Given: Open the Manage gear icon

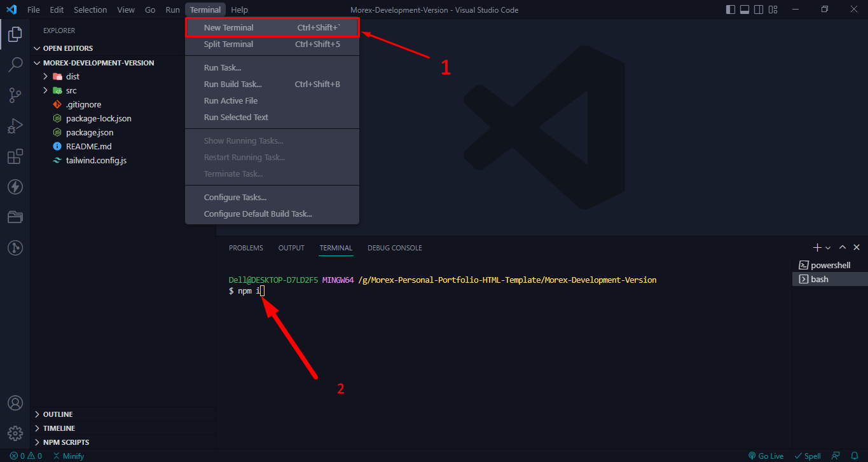Looking at the screenshot, I should coord(15,433).
